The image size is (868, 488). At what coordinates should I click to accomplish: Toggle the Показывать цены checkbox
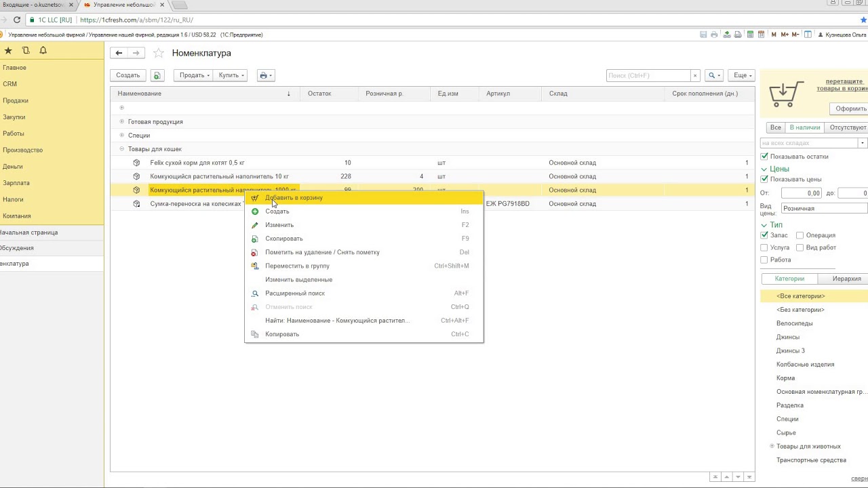[x=765, y=179]
